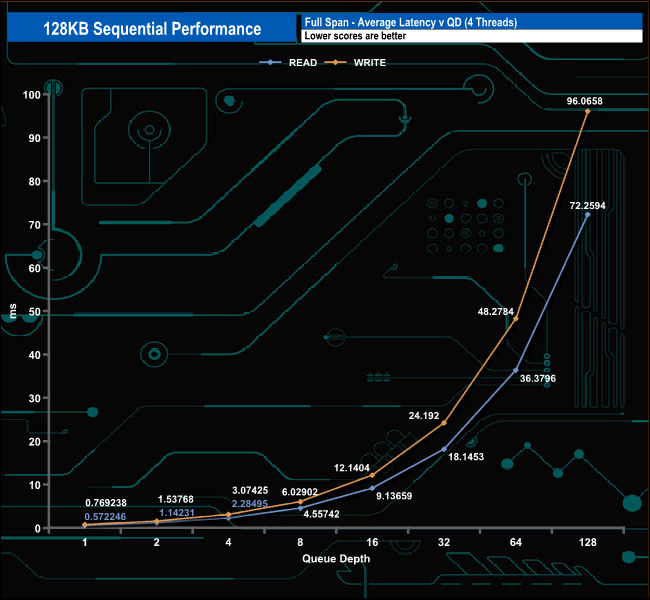Image resolution: width=650 pixels, height=600 pixels.
Task: Click the x-axis label 16
Action: click(372, 542)
